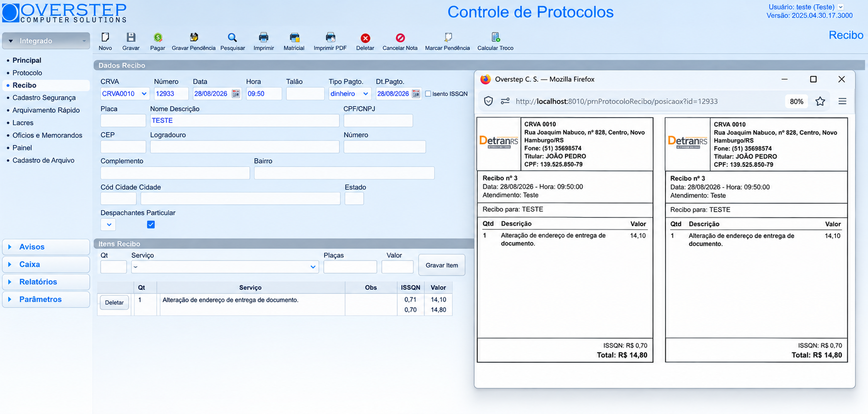868x414 pixels.
Task: Expand the Serviço combo box
Action: (225, 267)
